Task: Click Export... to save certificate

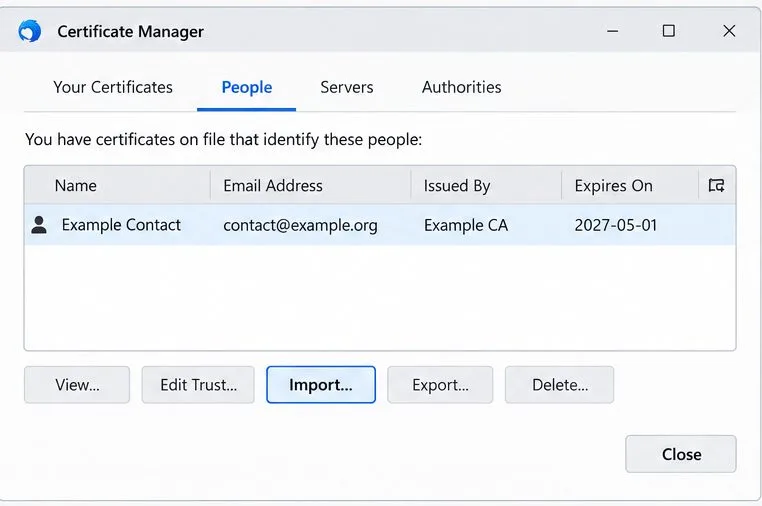Action: click(x=440, y=384)
